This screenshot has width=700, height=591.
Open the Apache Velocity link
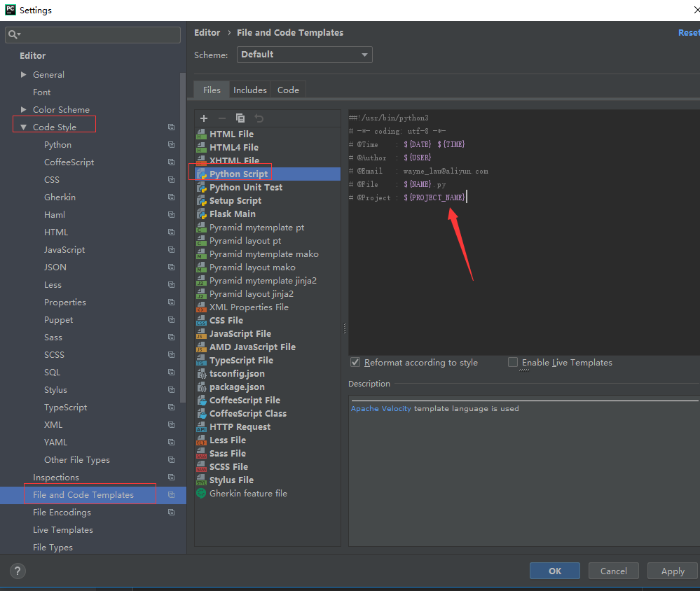click(380, 409)
